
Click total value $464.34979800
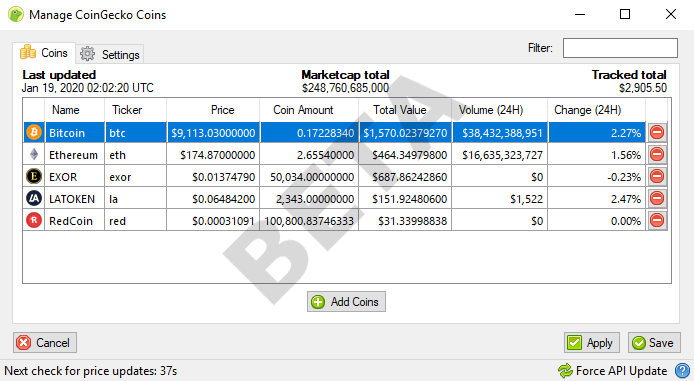click(405, 155)
